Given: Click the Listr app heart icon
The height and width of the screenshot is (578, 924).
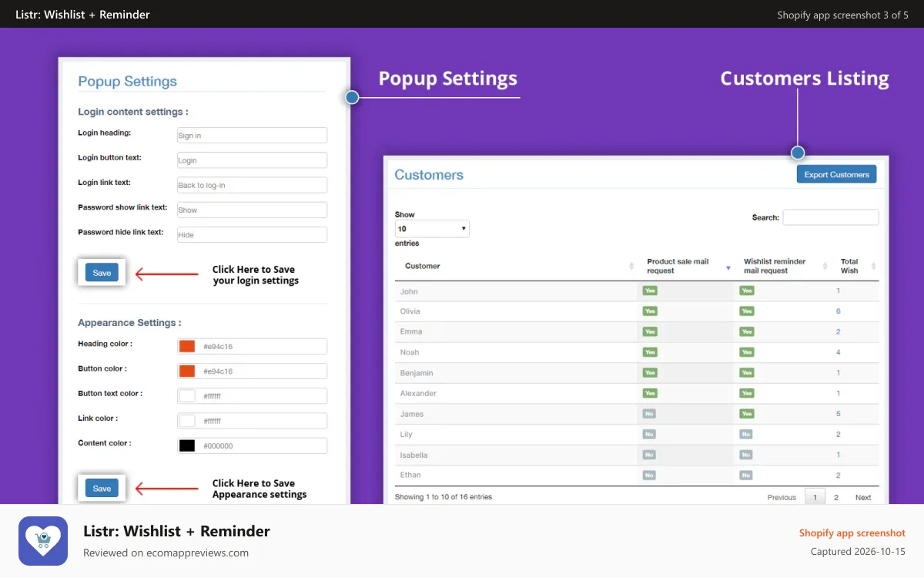Looking at the screenshot, I should coord(43,541).
